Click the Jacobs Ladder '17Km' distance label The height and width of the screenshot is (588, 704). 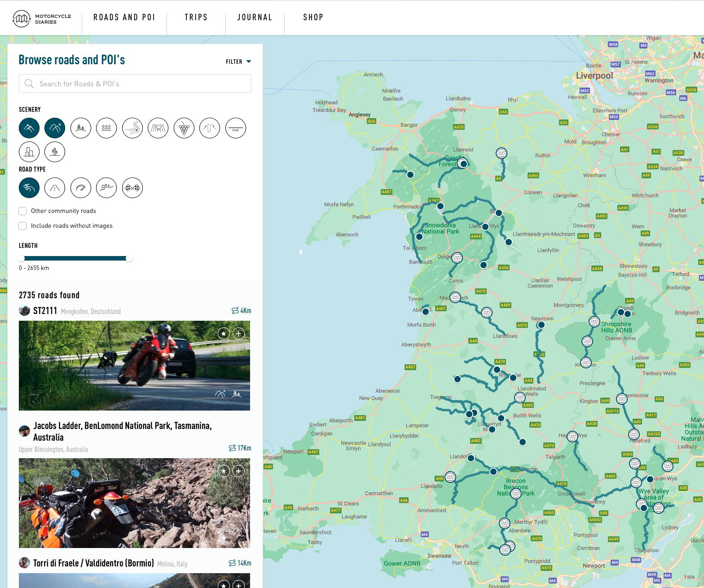240,448
